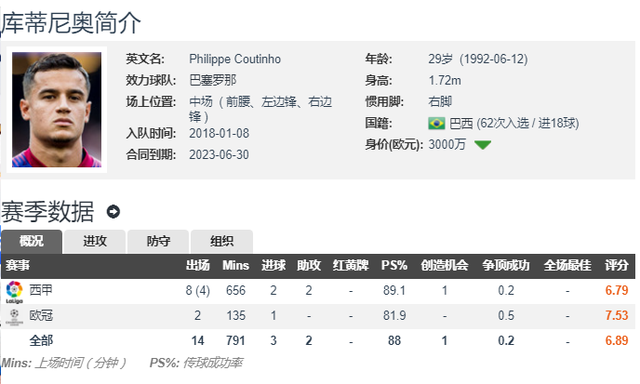Switch to the 进攻 tab
This screenshot has height=384, width=640.
95,241
